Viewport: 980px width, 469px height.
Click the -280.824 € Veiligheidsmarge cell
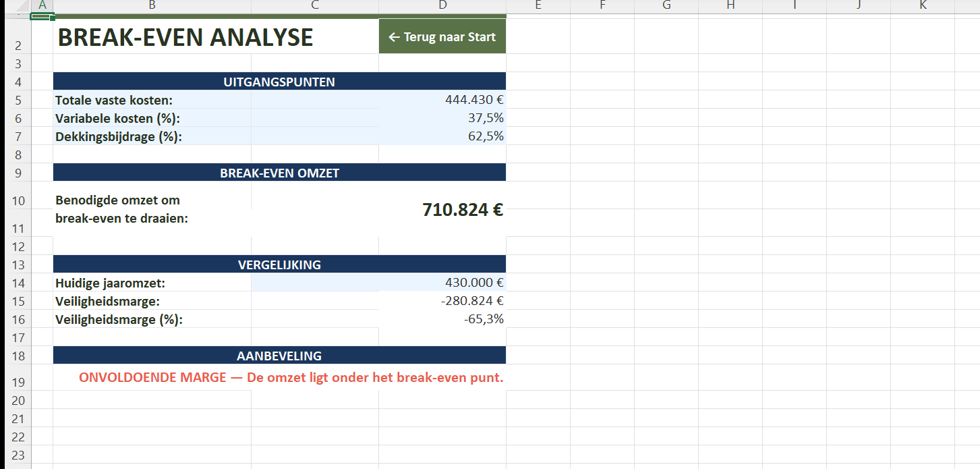coord(442,301)
